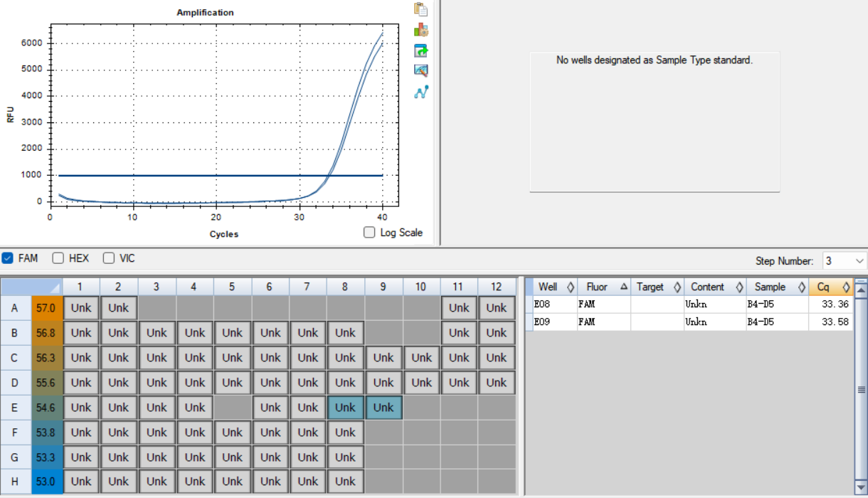Click the Cq value 33.36
Image resolution: width=868 pixels, height=498 pixels.
click(835, 304)
